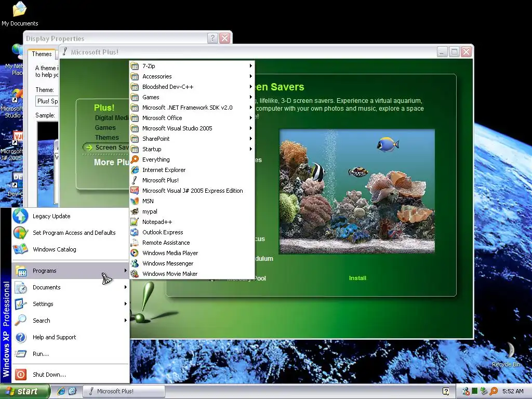Screen dimensions: 532x399
Task: Click the Everything search tray icon
Action: click(494, 391)
